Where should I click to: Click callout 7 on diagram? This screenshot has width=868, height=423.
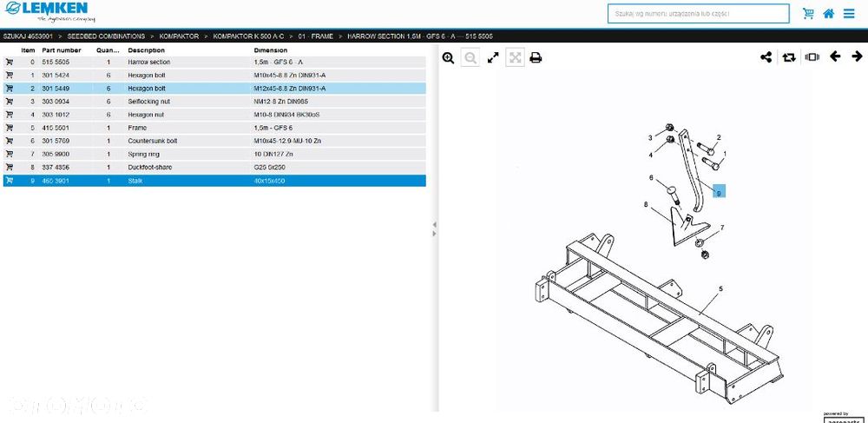click(722, 227)
